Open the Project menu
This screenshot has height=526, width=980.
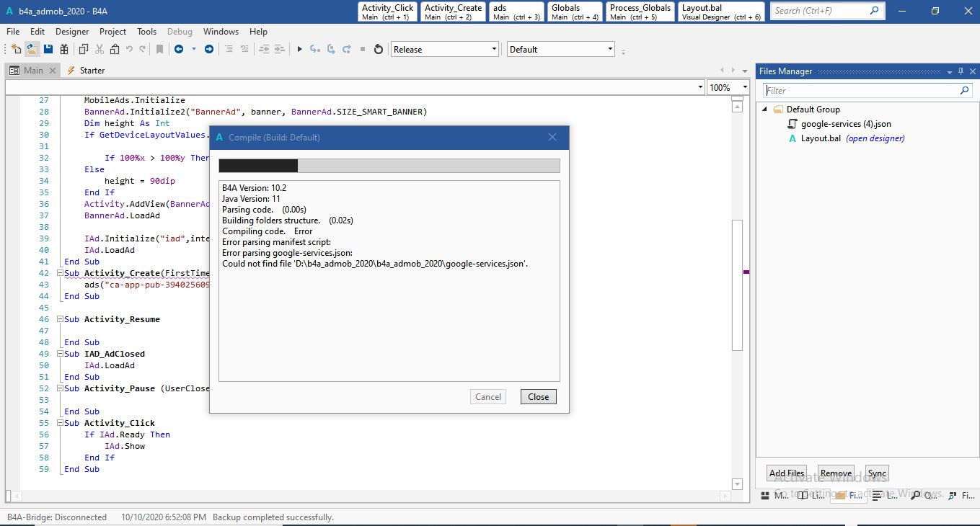(x=112, y=32)
